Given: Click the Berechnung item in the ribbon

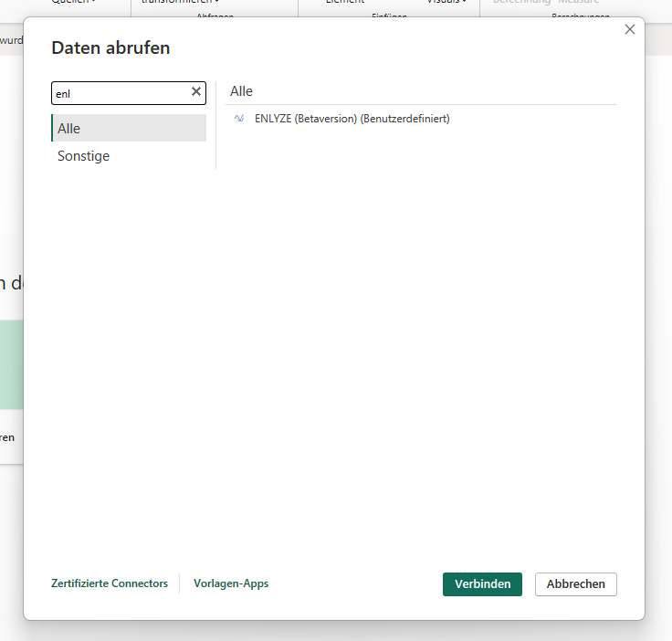Looking at the screenshot, I should [522, 3].
